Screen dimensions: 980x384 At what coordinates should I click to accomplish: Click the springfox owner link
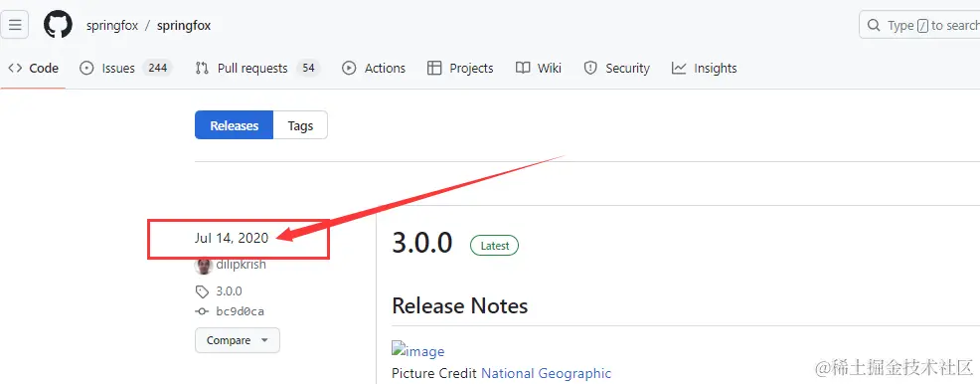[x=112, y=26]
